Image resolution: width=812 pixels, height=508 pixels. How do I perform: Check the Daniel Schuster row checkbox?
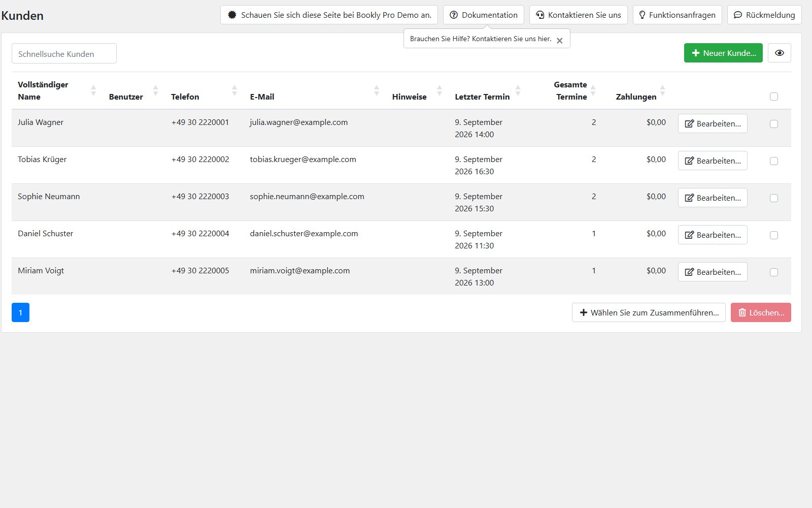point(774,235)
